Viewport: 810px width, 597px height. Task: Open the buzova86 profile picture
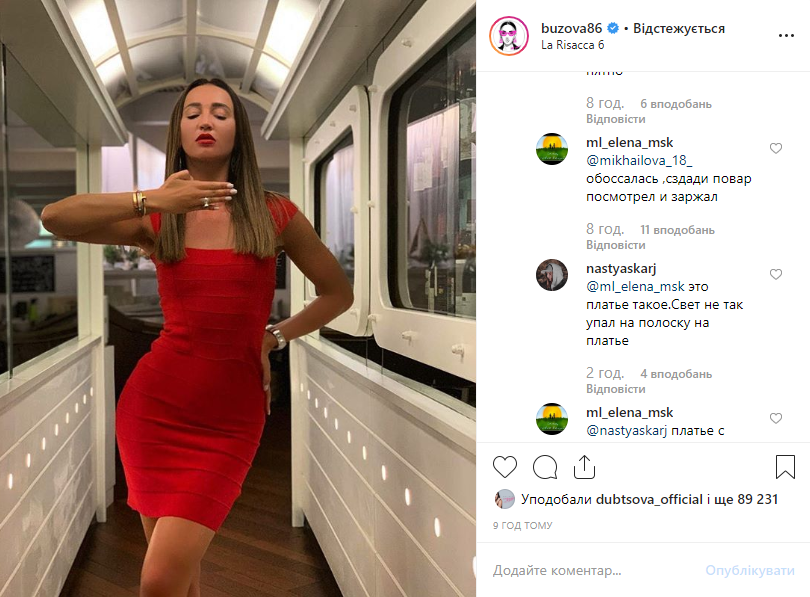coord(509,36)
